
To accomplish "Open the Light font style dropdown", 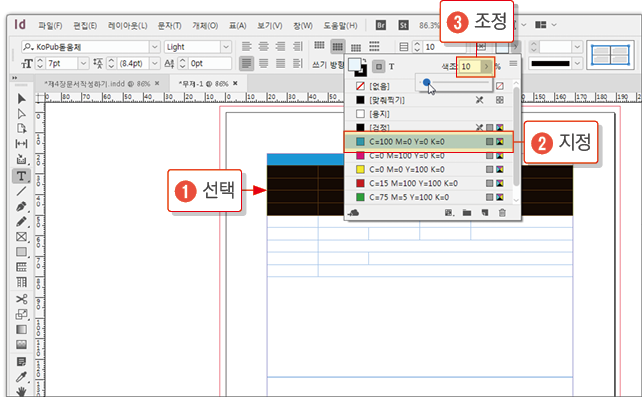I will (x=226, y=47).
